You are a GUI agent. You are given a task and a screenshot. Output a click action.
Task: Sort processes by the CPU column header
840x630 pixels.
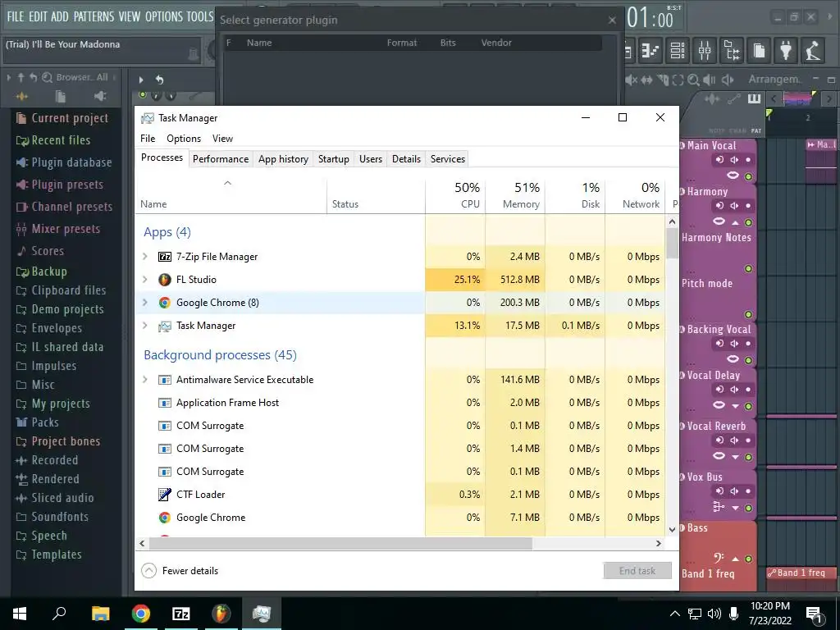click(455, 195)
